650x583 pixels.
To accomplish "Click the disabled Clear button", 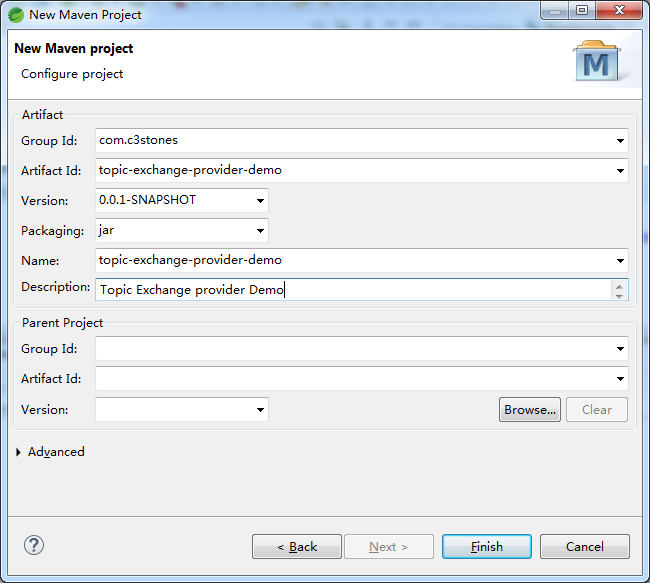I will coord(597,410).
